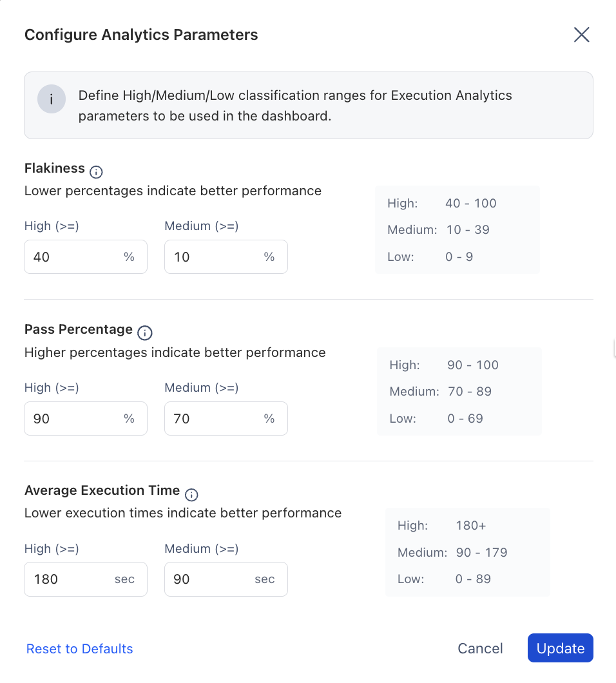Viewport: 616px width, 683px height.
Task: Open the Flakiness info tooltip icon
Action: pos(96,172)
